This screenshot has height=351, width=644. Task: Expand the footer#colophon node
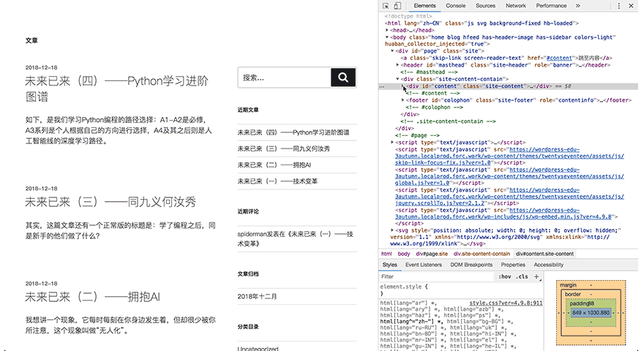click(402, 100)
